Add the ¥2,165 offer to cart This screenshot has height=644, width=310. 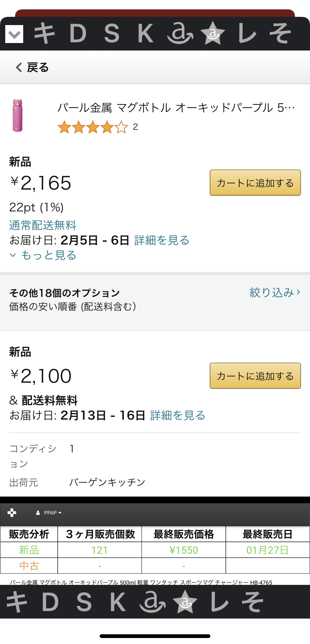255,183
